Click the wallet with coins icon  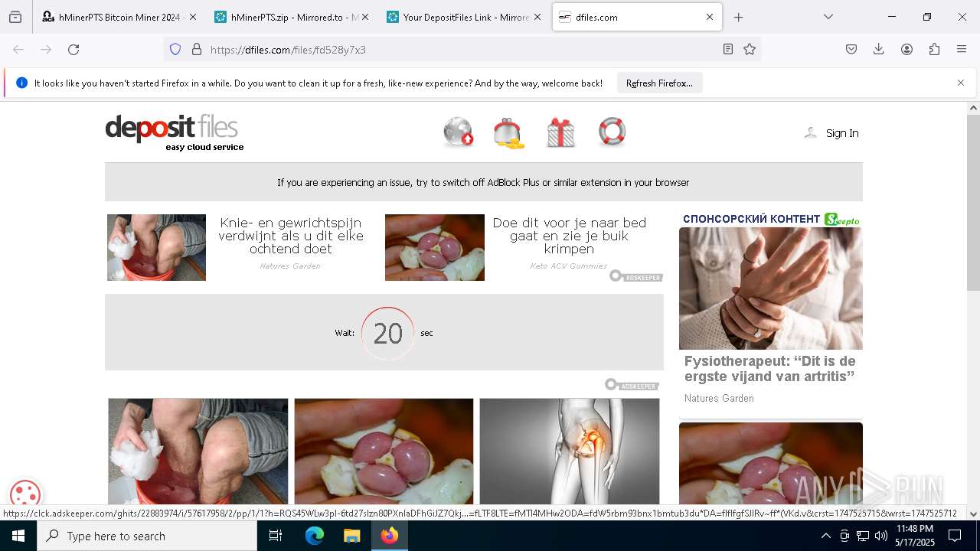509,132
